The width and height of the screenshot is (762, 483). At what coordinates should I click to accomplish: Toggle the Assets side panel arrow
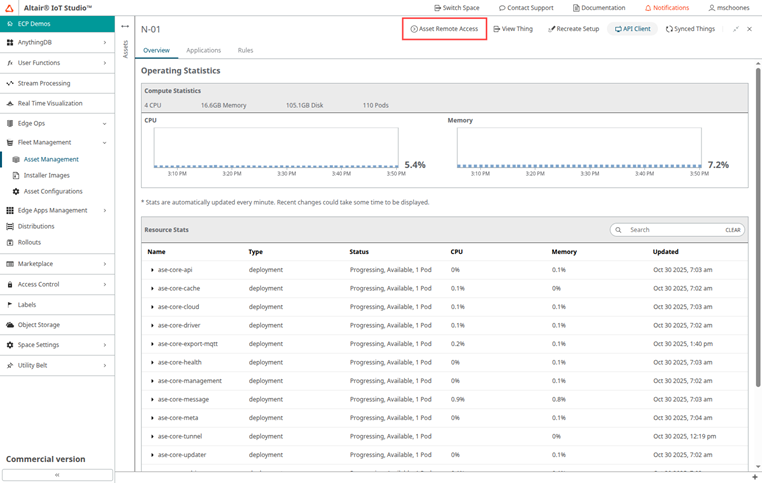click(125, 27)
